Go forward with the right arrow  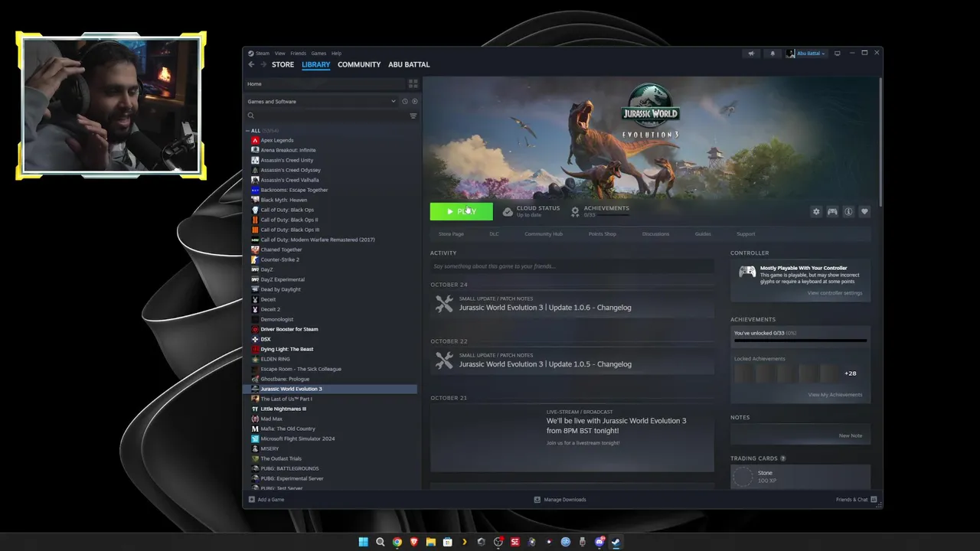point(263,64)
